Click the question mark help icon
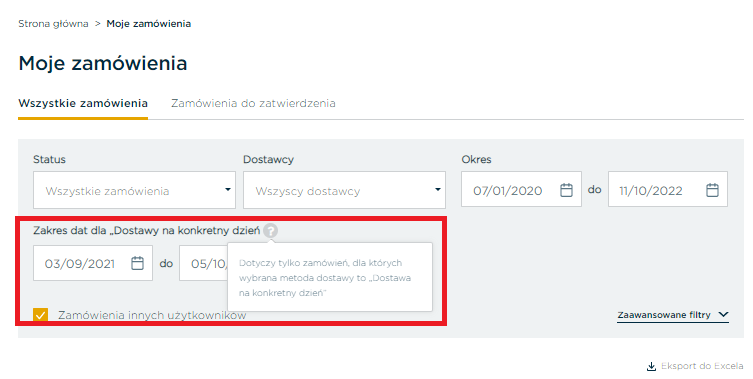753x379 pixels. click(271, 231)
